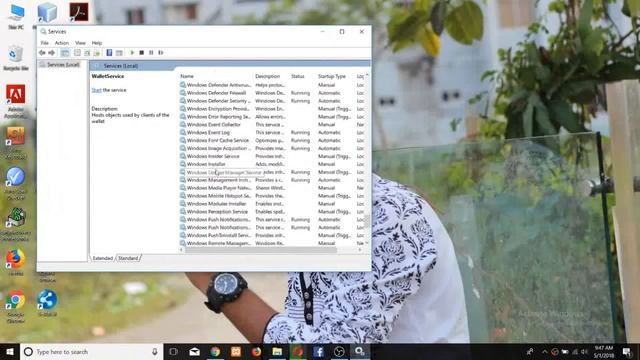
Task: Open the blue Help toolbar icon
Action: point(109,53)
